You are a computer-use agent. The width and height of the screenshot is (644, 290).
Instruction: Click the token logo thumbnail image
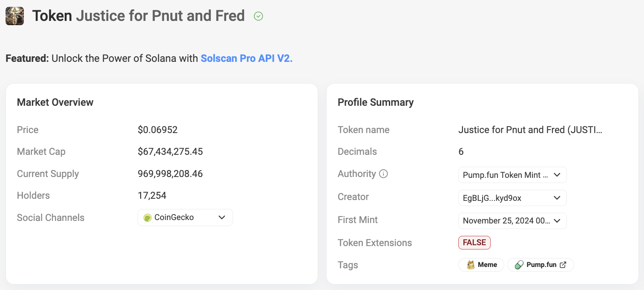[x=14, y=16]
